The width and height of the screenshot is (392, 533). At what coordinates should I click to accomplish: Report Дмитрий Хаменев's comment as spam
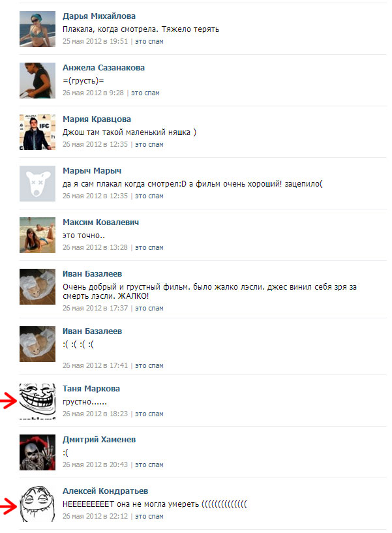149,465
